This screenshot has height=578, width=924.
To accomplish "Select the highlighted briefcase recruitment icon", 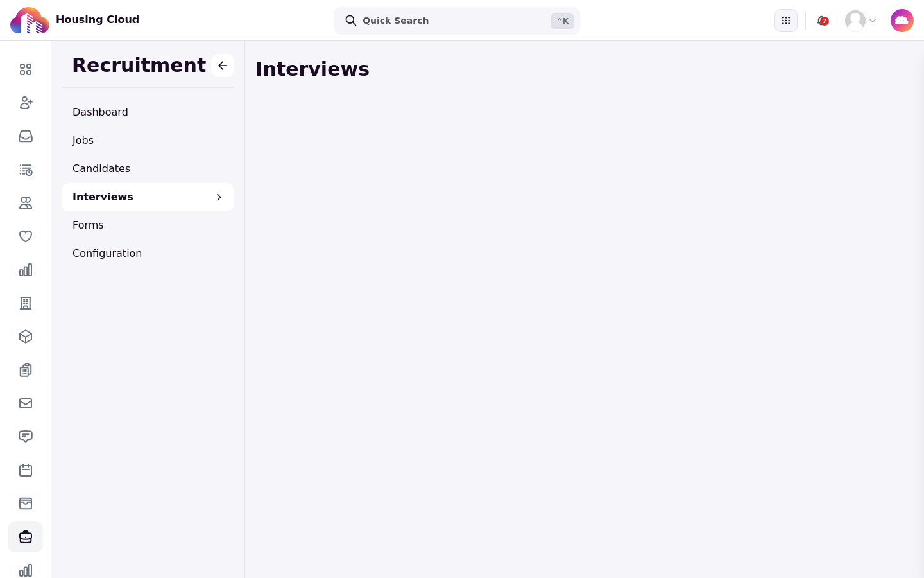I will tap(26, 537).
